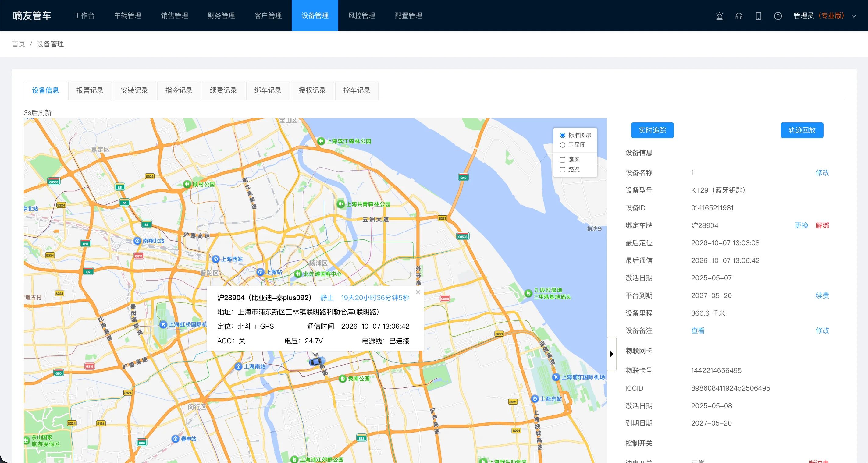The width and height of the screenshot is (868, 463).
Task: Click the 上海浦东国际机场 airport marker
Action: point(556,377)
